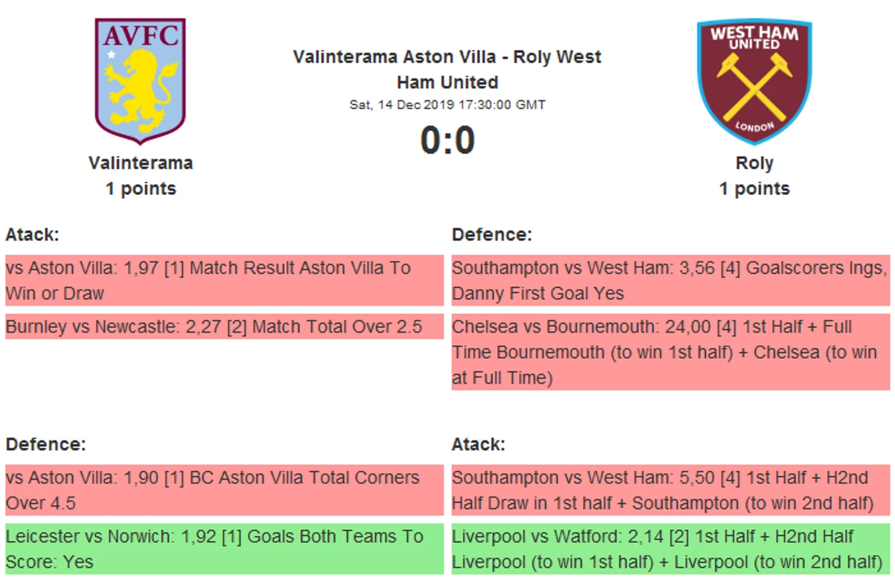Viewport: 895px width, 588px height.
Task: Click the Roly player name under the crest
Action: click(x=754, y=163)
